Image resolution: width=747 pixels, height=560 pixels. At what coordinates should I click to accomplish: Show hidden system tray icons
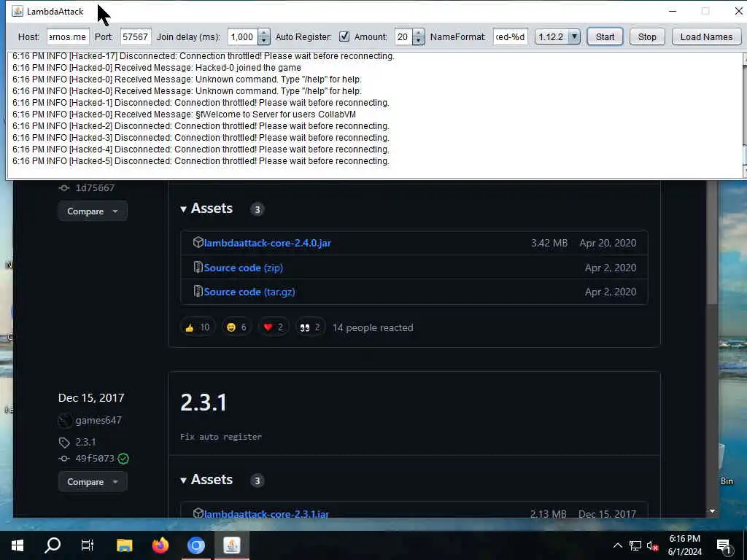[617, 545]
